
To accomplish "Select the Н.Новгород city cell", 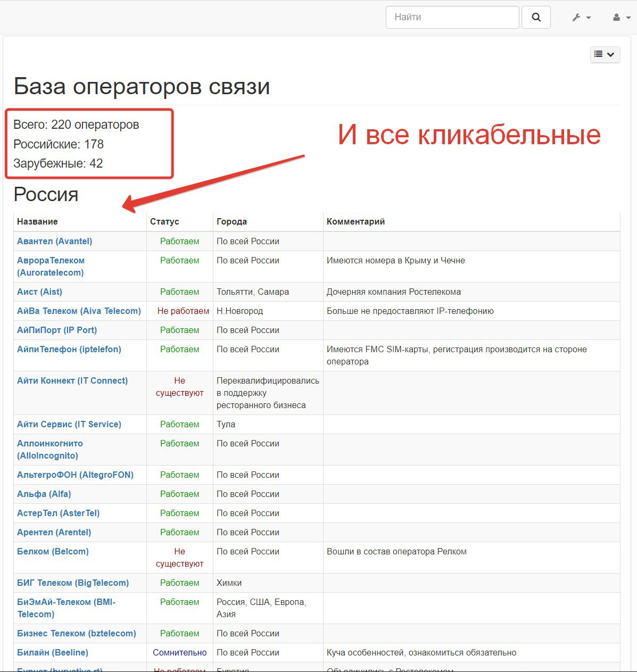I will (x=239, y=311).
